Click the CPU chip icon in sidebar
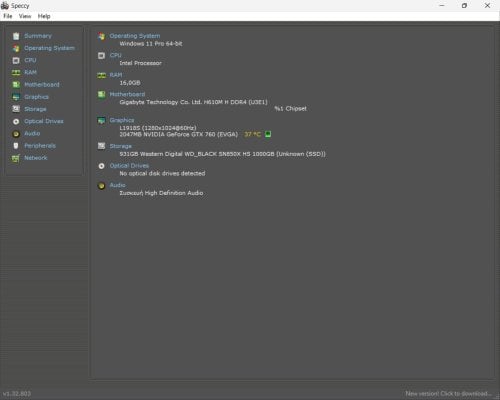The height and width of the screenshot is (400, 500). tap(16, 60)
